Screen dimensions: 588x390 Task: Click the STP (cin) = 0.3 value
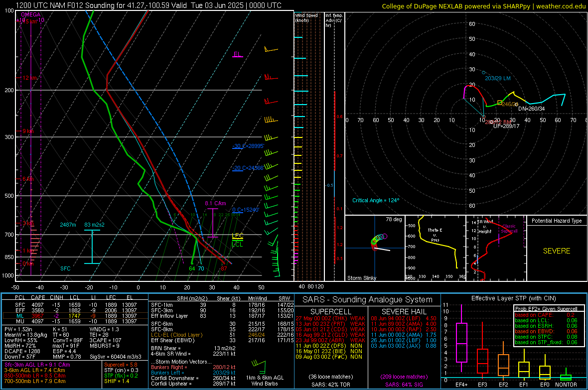coord(121,370)
